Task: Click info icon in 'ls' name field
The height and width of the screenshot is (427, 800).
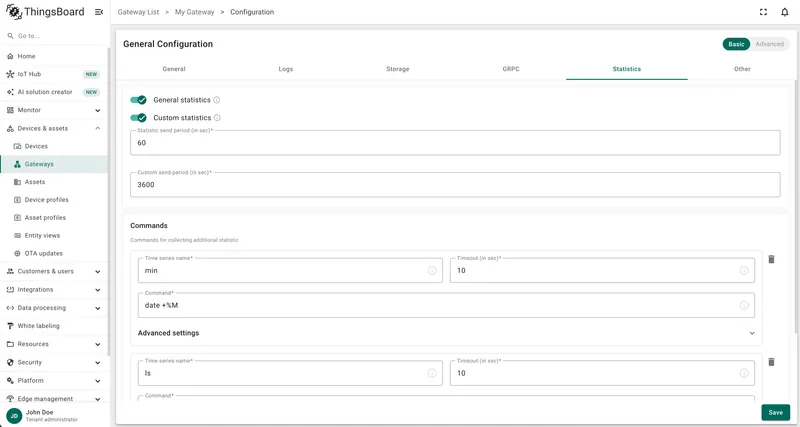Action: [432, 373]
